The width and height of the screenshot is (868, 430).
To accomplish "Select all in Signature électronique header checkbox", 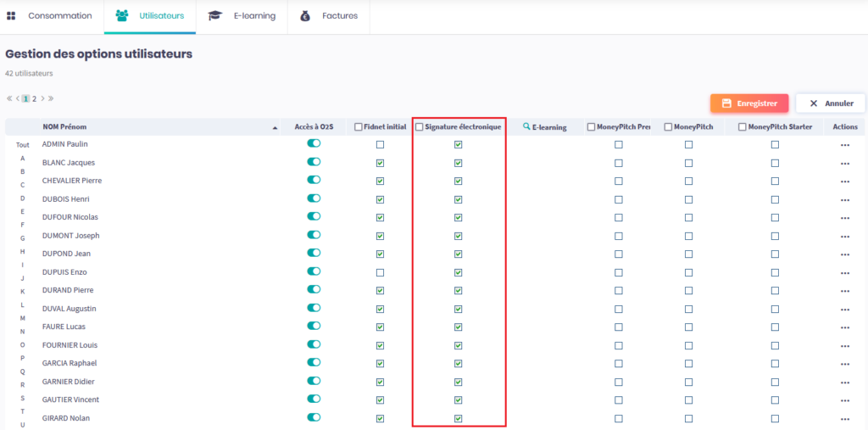I will [x=420, y=127].
